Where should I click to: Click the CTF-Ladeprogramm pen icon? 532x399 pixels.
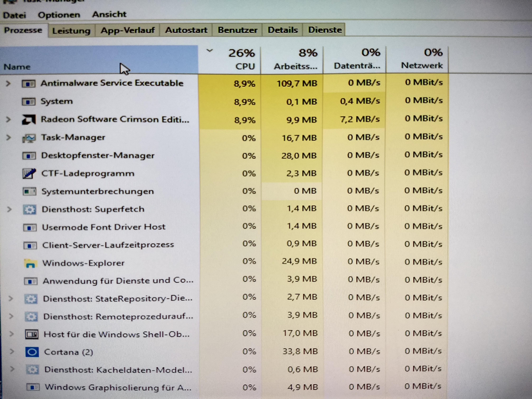(x=29, y=173)
